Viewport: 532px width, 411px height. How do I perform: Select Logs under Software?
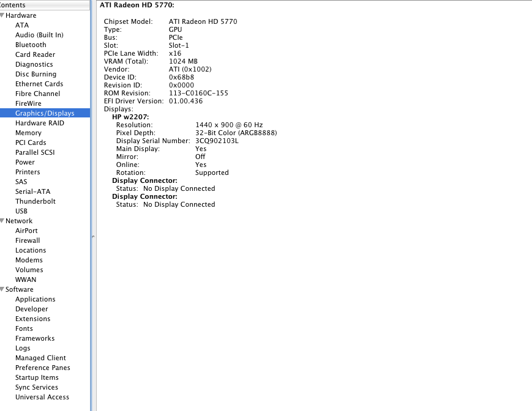(23, 349)
